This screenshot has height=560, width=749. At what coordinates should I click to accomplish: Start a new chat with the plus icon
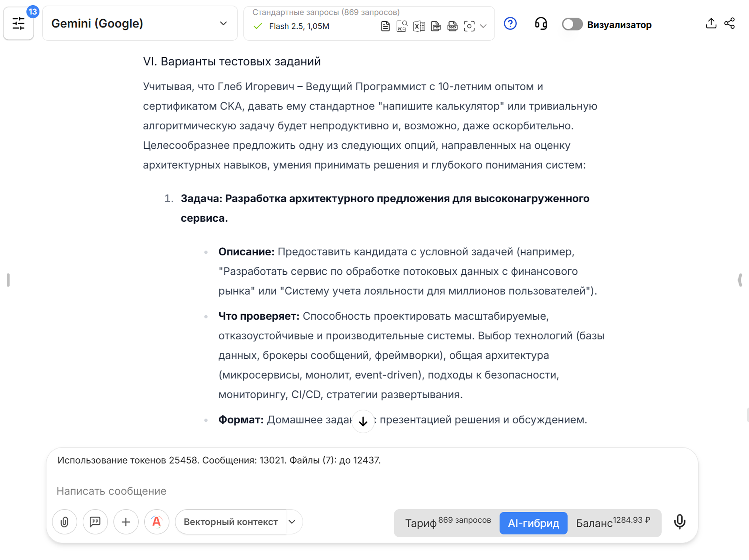[x=126, y=522]
